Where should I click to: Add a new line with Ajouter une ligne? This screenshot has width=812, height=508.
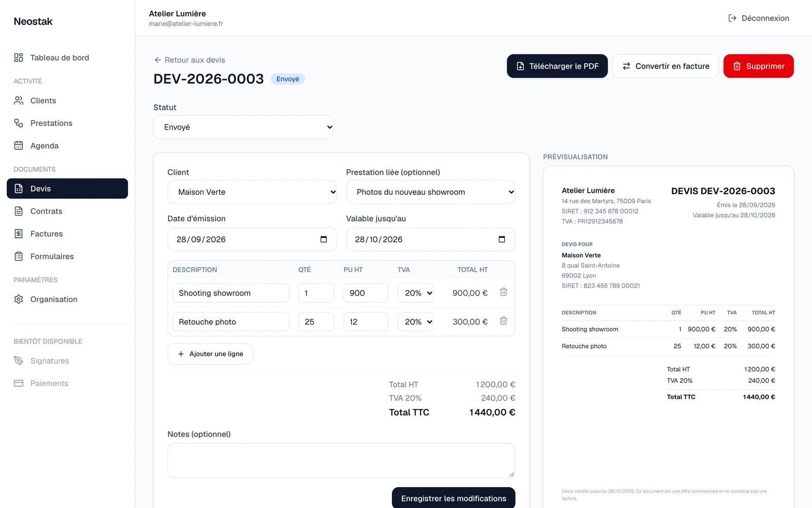(210, 354)
